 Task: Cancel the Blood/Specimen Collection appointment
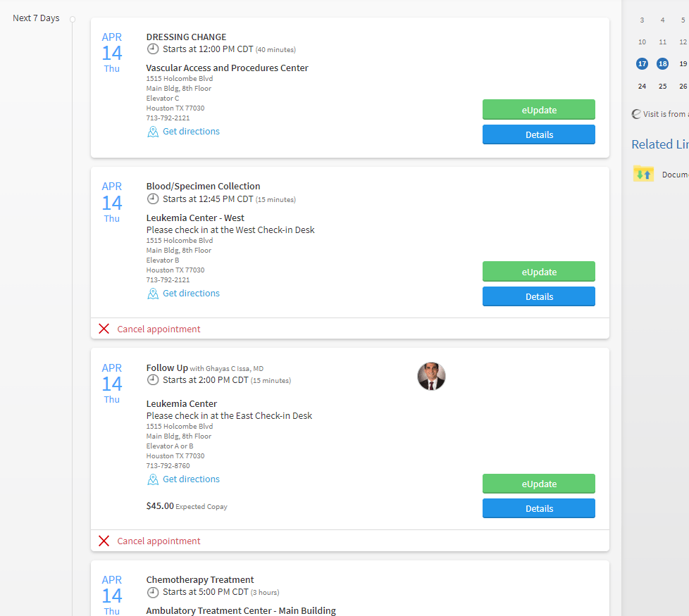pos(159,329)
